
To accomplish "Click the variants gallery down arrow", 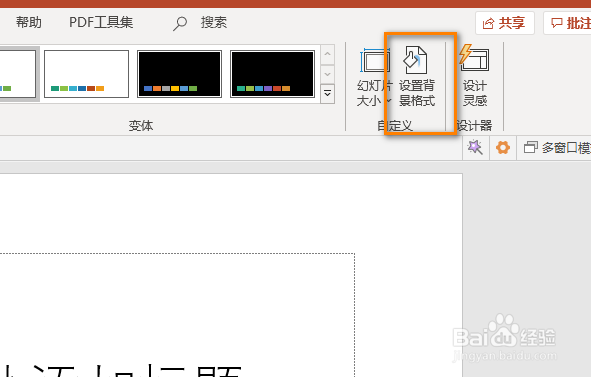I will [x=328, y=74].
